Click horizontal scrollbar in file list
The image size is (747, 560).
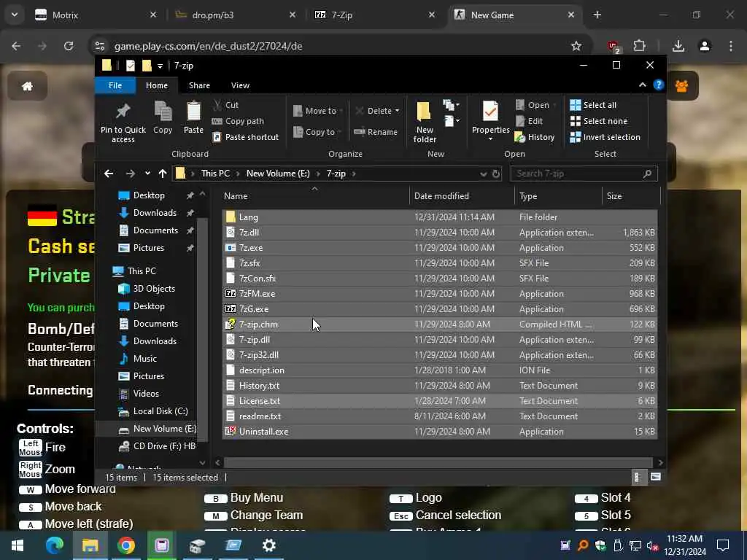(x=438, y=462)
